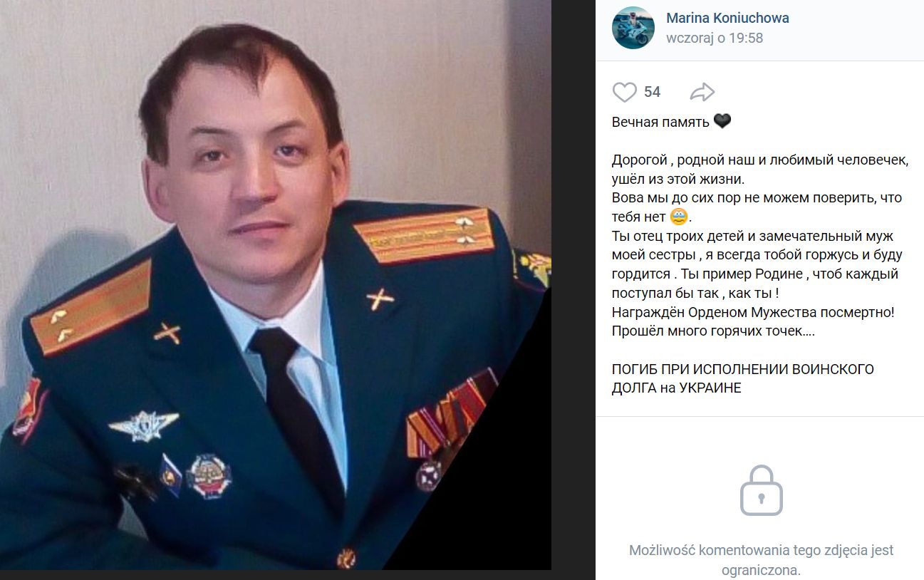Click the capitalized ПОГИБ ПРИ ИСПОЛНЕНИИ ВОИНСКОГО ДОЛГА text
The image size is (924, 580).
tap(743, 378)
